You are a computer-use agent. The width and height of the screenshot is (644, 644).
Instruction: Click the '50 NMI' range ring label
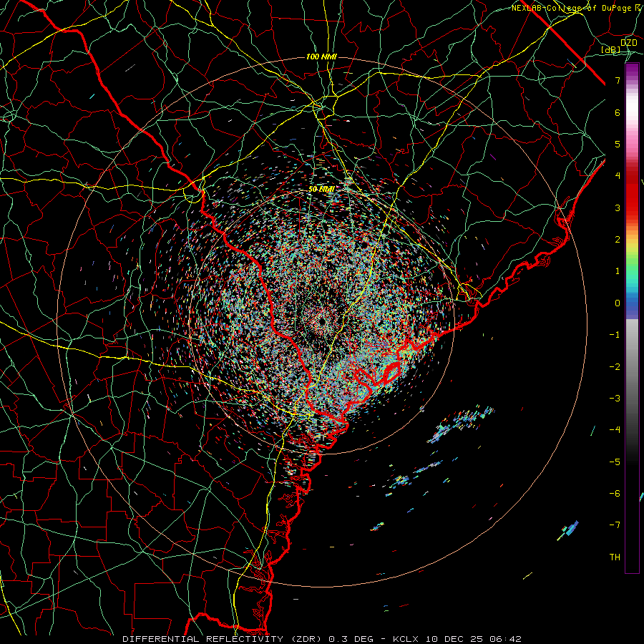[321, 189]
